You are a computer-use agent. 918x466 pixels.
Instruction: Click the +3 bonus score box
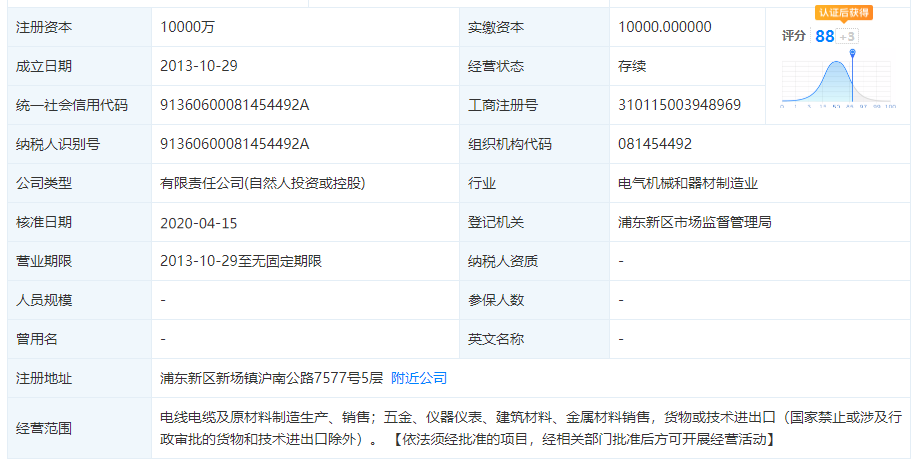click(847, 36)
